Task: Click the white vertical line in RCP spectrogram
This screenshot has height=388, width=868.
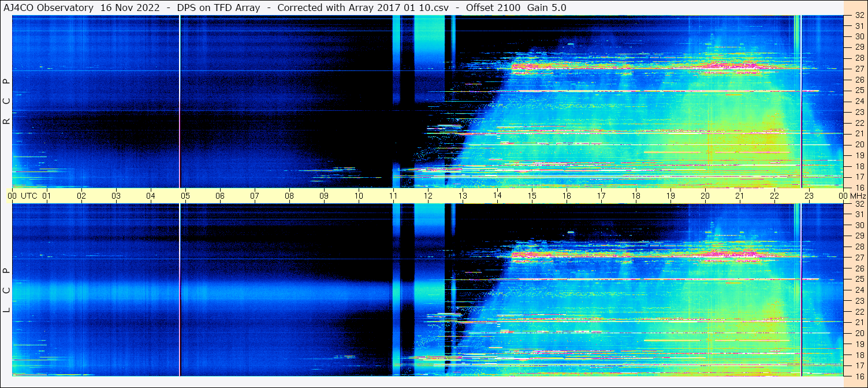Action: click(x=180, y=101)
